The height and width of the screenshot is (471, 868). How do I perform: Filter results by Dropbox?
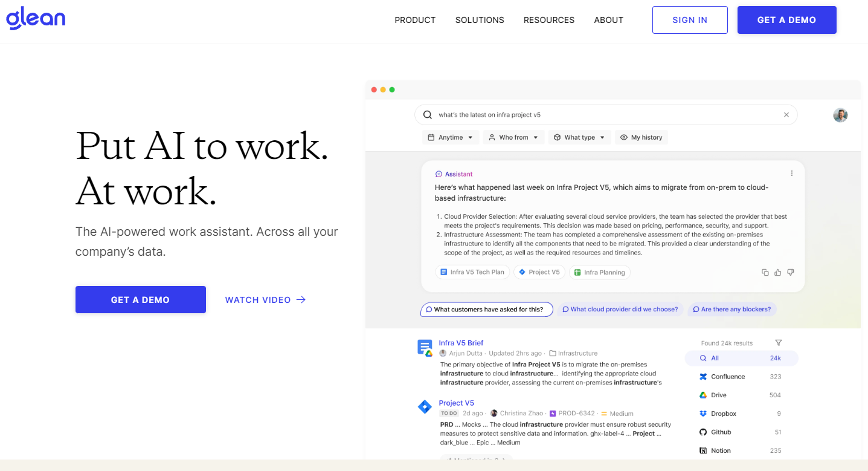(x=741, y=414)
